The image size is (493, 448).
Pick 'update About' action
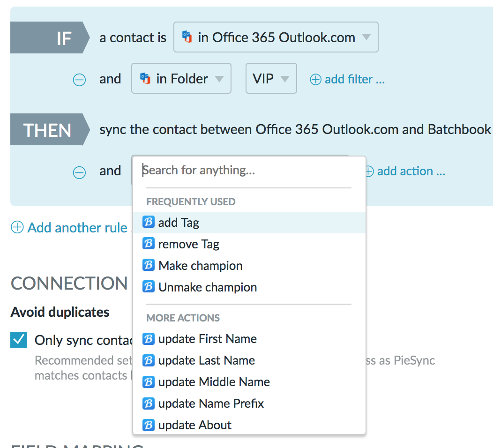pos(249,425)
